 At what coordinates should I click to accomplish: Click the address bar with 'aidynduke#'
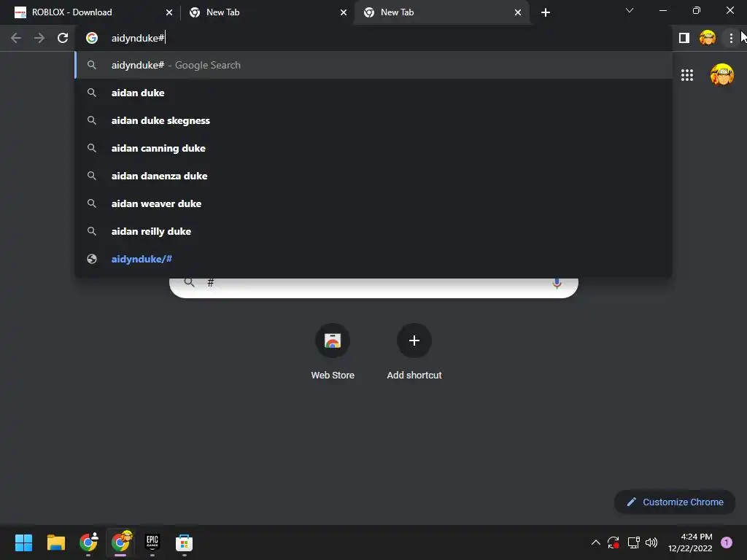373,38
